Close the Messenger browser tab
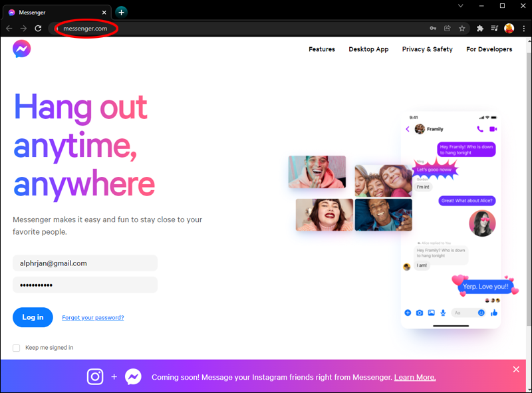Viewport: 532px width, 393px height. point(104,13)
